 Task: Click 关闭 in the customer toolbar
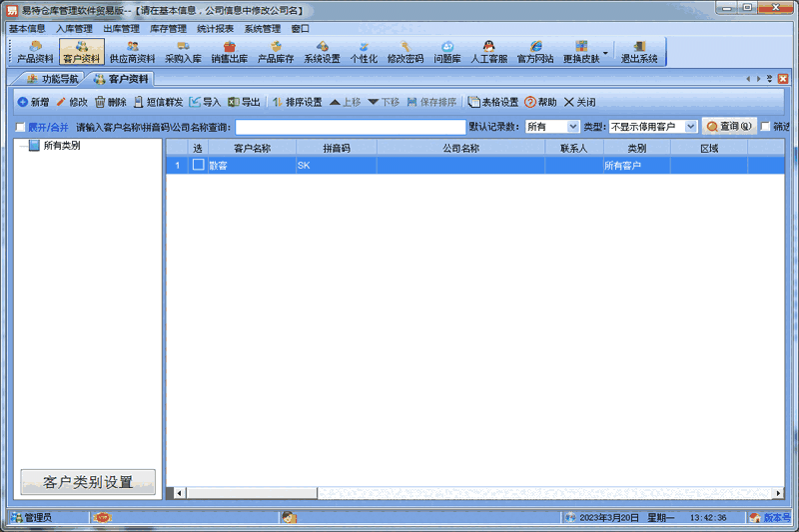580,103
